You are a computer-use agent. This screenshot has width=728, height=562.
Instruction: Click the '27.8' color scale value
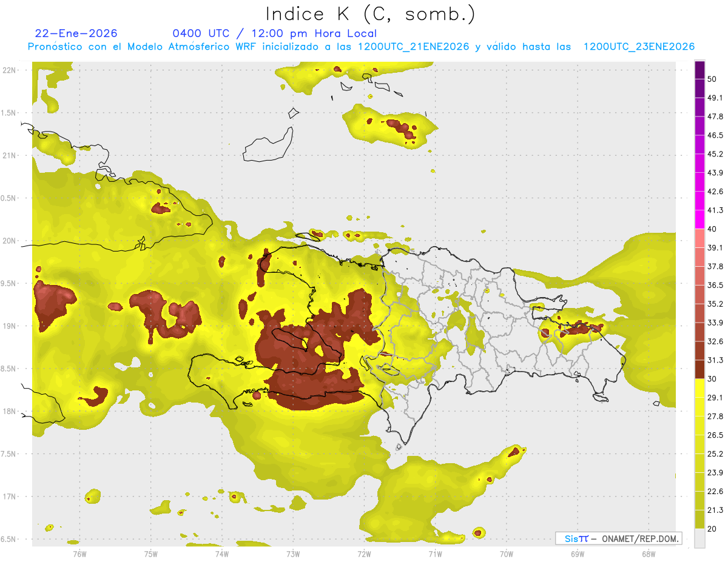click(x=715, y=416)
